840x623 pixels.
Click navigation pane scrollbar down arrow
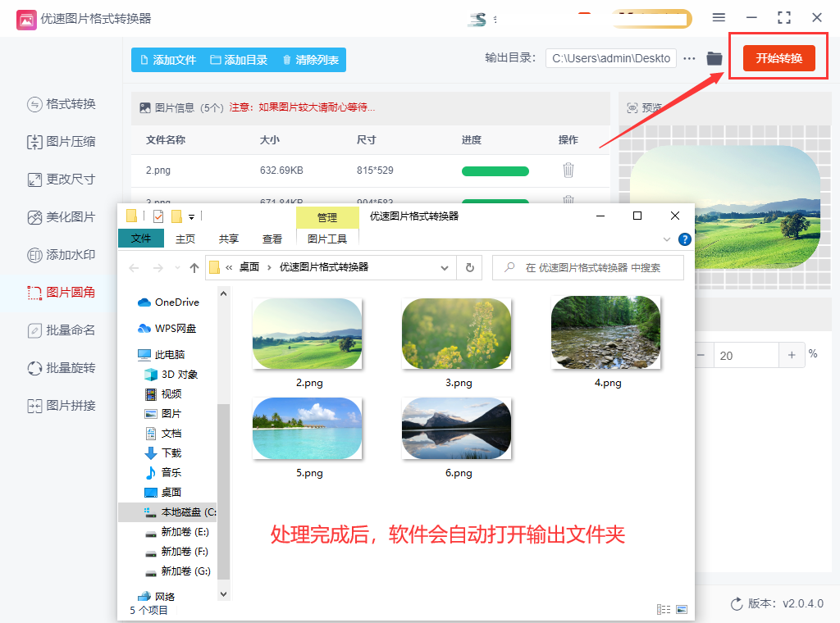tap(223, 594)
